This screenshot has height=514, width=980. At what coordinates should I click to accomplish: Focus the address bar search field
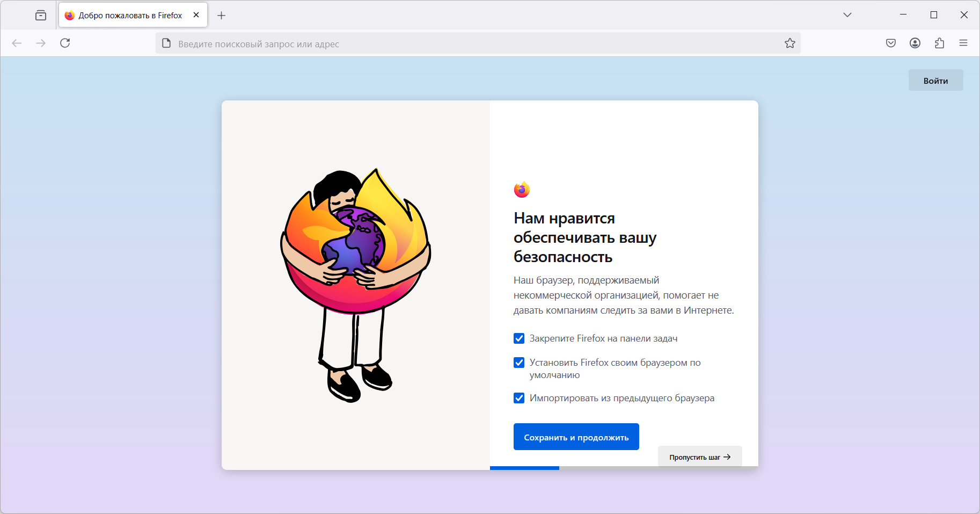478,44
